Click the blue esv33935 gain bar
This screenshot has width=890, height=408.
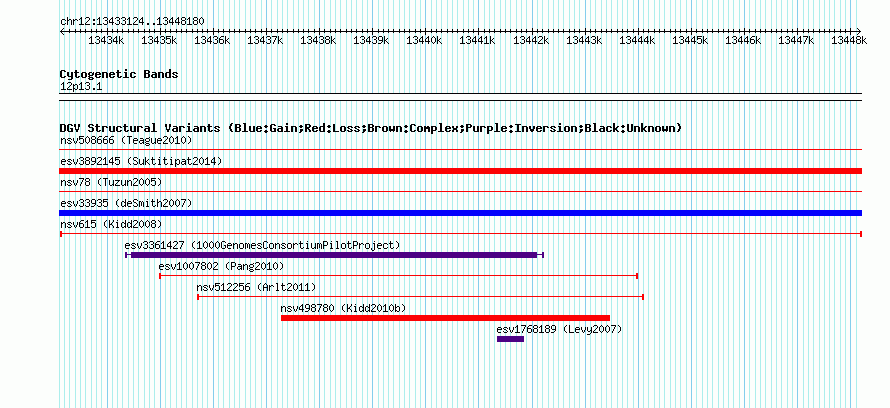(460, 213)
